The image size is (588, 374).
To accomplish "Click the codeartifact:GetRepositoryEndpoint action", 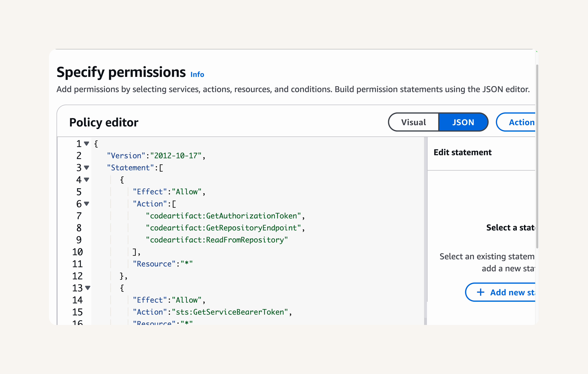I will point(225,228).
